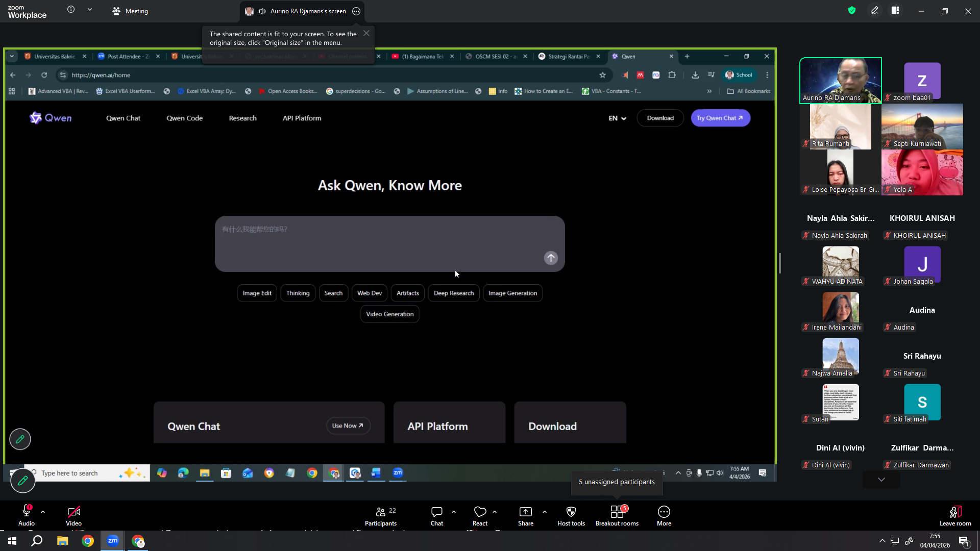Open shared screen options ellipsis
This screenshot has width=980, height=551.
click(356, 11)
